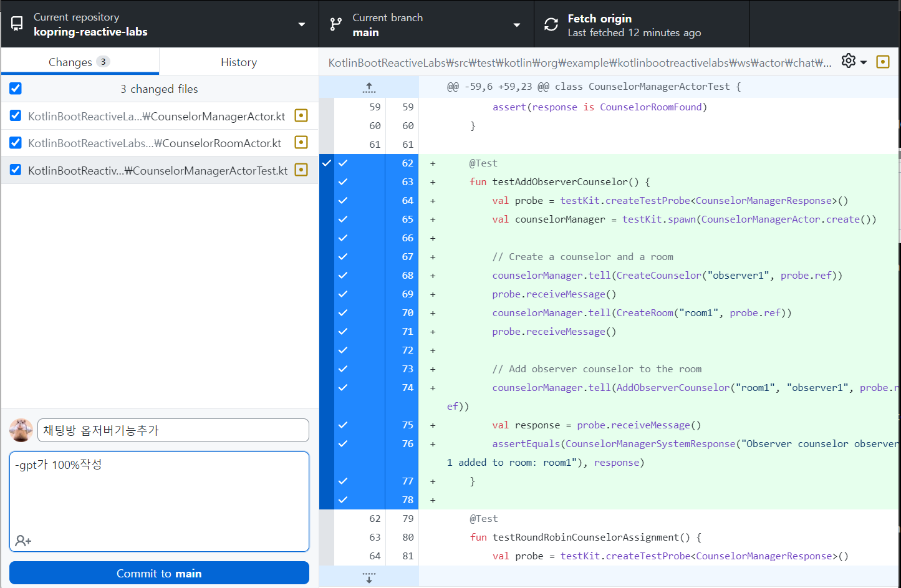
Task: Click modified status icon in diff header
Action: pos(882,62)
